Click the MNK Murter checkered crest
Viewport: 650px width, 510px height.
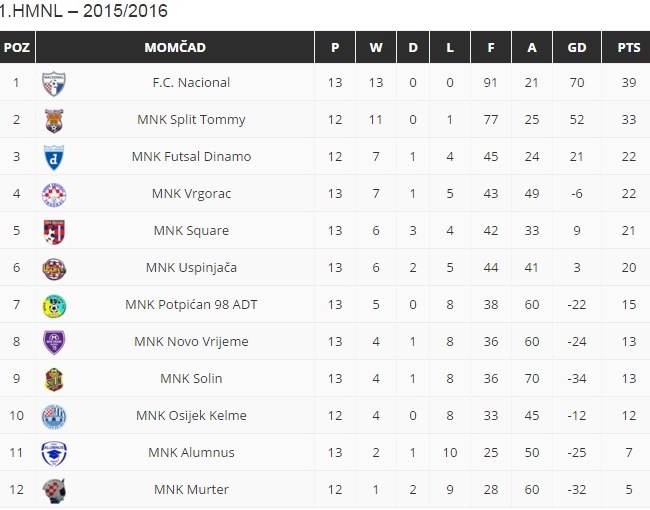(x=53, y=490)
